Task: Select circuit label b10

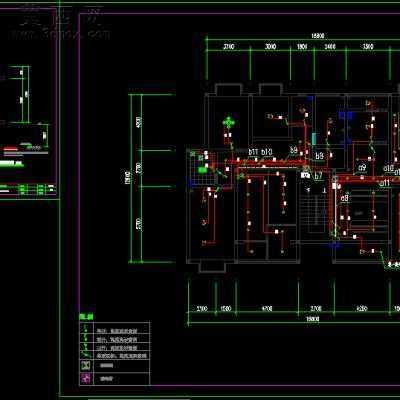Action: pos(267,152)
